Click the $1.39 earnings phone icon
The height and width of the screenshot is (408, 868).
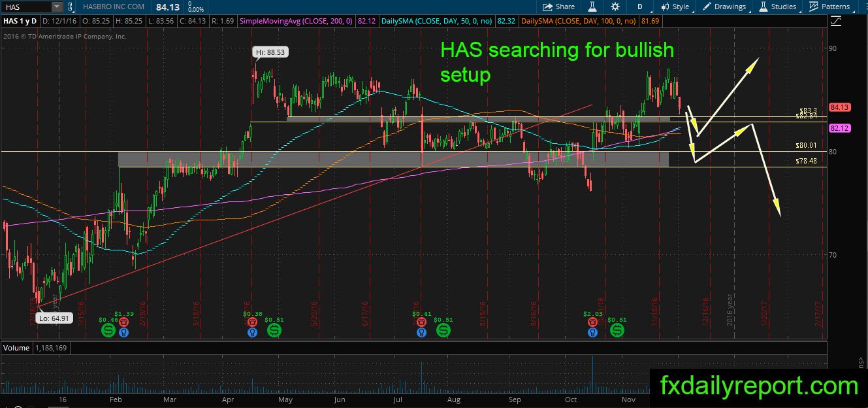point(123,322)
